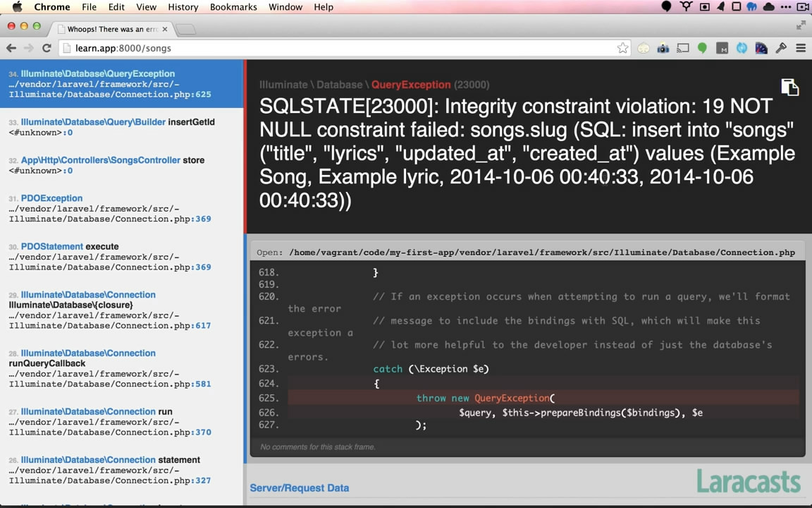The height and width of the screenshot is (508, 812).
Task: Open the Apple menu
Action: click(x=17, y=7)
